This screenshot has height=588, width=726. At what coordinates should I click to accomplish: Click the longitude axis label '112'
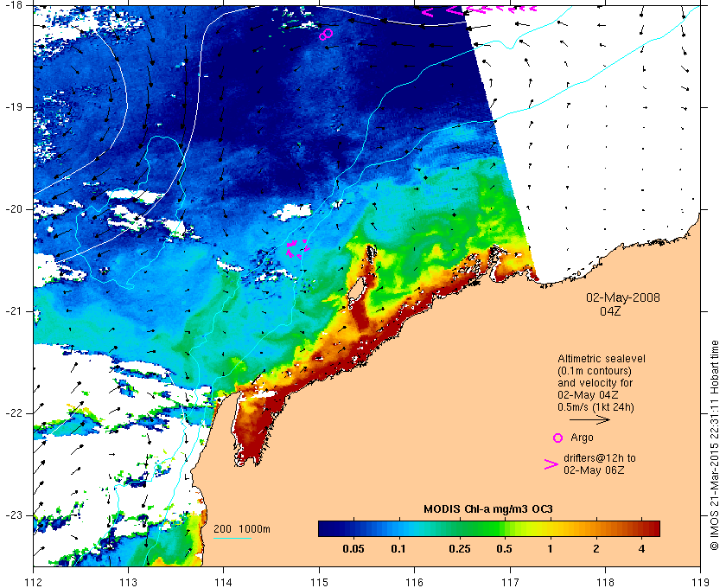click(x=34, y=582)
